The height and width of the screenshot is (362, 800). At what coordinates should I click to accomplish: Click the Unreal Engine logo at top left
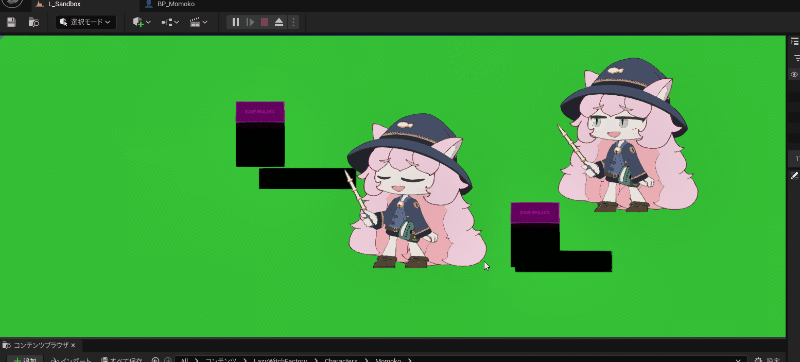(x=11, y=3)
